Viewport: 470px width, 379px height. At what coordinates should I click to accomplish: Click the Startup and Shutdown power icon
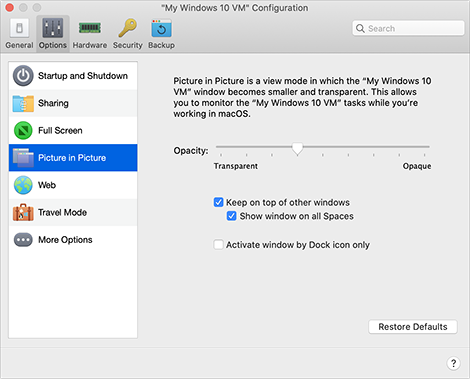point(23,76)
